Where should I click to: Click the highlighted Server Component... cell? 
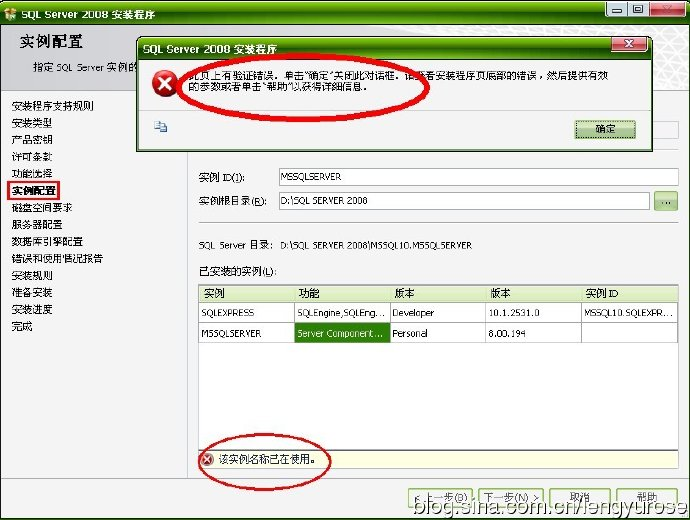click(x=342, y=333)
